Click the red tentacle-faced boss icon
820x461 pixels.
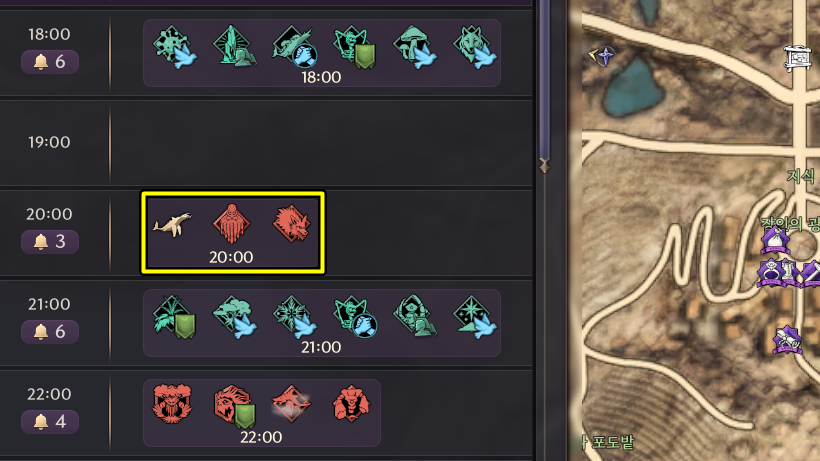pos(231,224)
